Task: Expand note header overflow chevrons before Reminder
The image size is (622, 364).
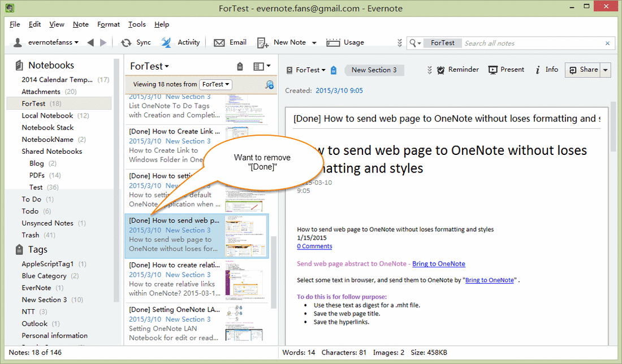Action: 429,70
